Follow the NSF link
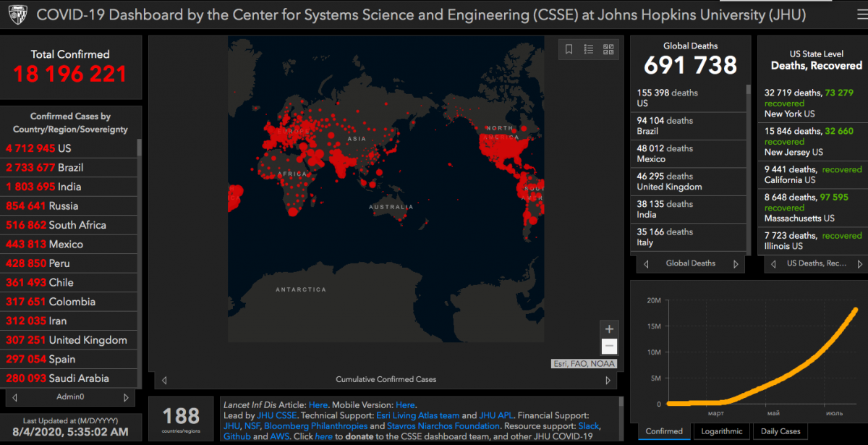 (x=252, y=426)
